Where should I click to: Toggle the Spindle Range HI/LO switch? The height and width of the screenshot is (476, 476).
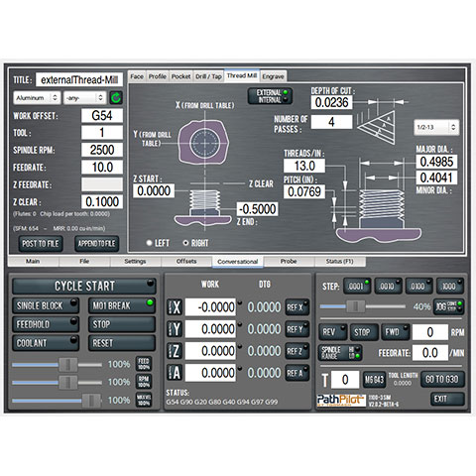(x=340, y=353)
